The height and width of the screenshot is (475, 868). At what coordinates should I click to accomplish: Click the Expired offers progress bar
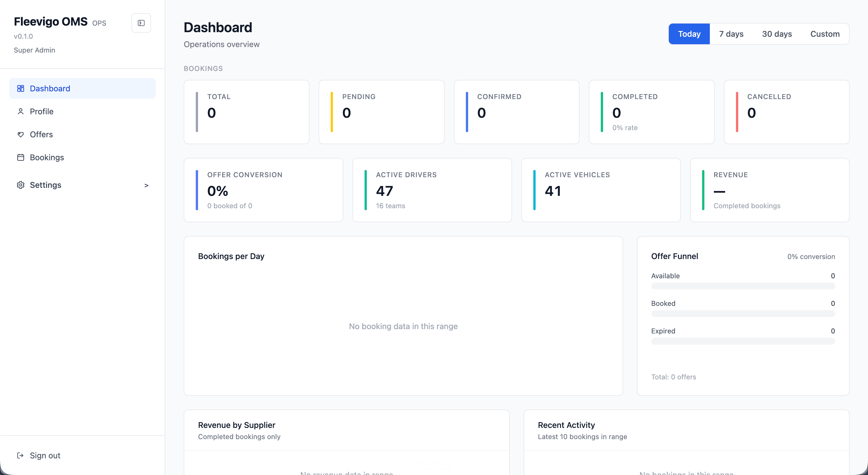pyautogui.click(x=743, y=341)
